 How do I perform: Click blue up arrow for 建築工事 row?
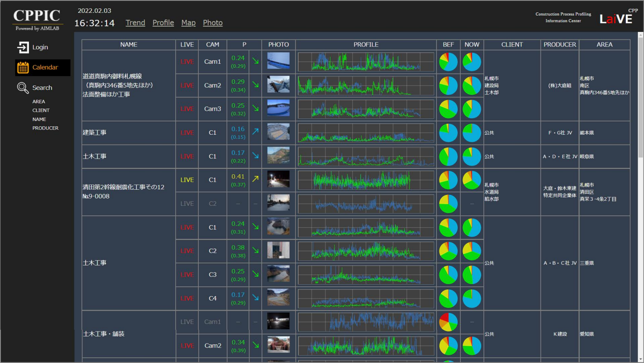click(x=255, y=132)
